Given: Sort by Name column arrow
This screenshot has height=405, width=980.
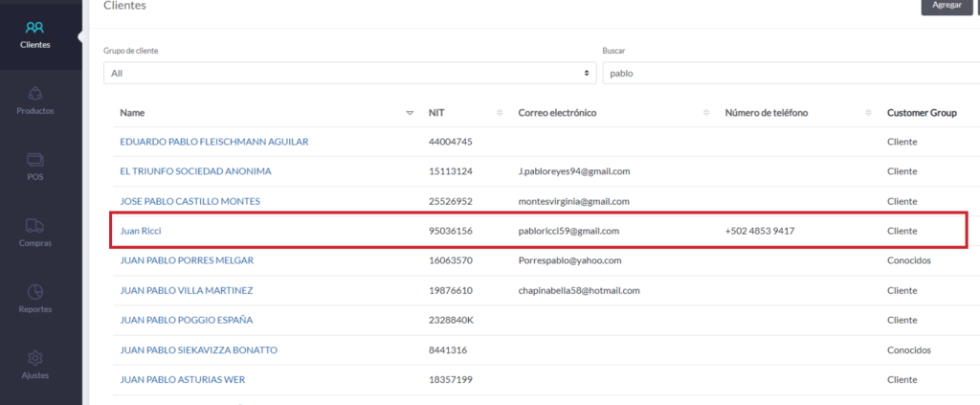Looking at the screenshot, I should pos(410,113).
